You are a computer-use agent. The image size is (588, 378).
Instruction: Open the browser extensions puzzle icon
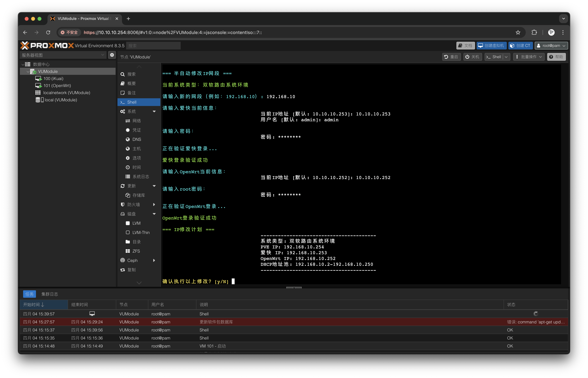pos(534,32)
